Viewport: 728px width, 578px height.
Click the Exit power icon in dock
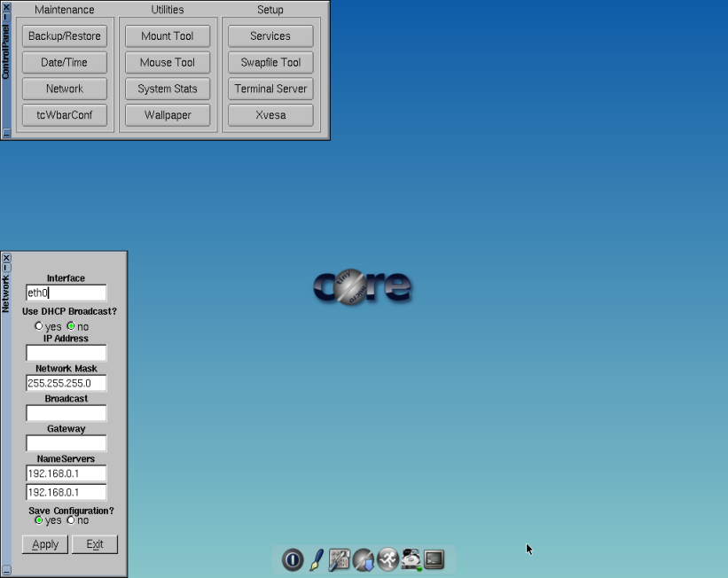[x=293, y=559]
